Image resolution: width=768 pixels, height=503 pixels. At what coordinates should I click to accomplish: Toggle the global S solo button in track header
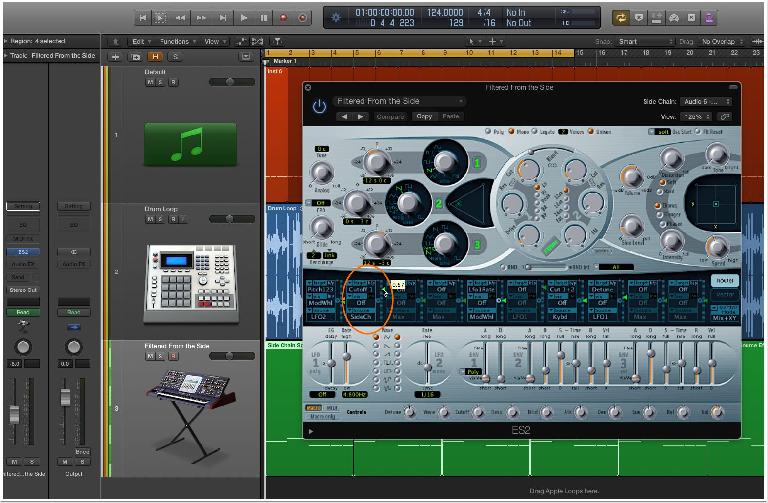click(x=175, y=57)
